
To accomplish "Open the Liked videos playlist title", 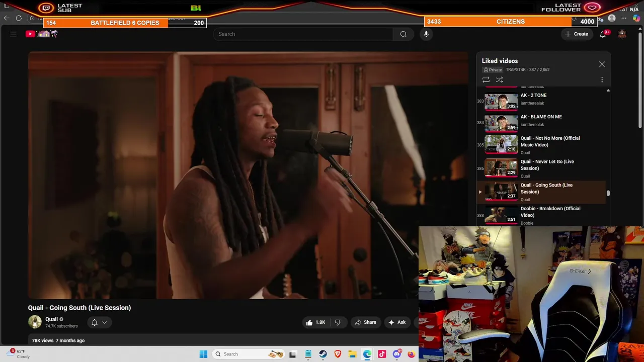I will (500, 61).
